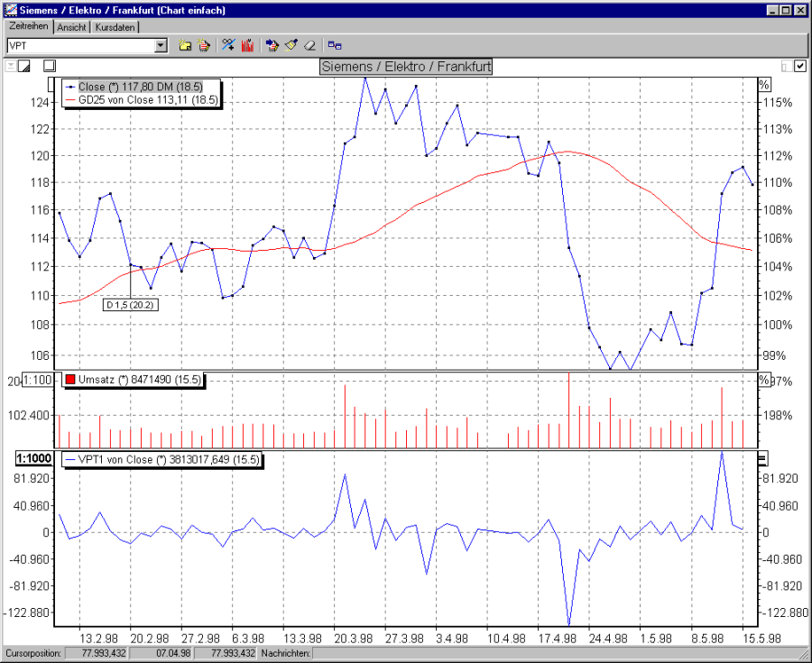Open a chart template via the folder icon
This screenshot has height=663, width=812.
[183, 44]
